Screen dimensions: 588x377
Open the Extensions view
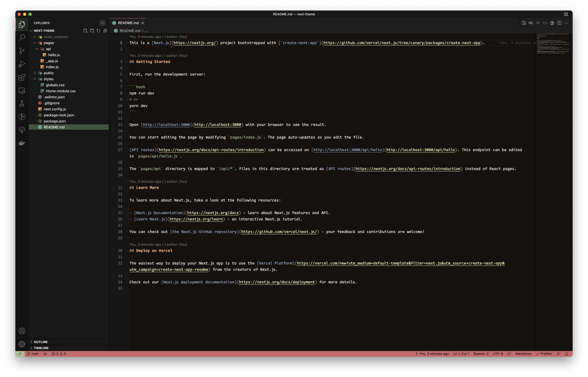(x=22, y=77)
